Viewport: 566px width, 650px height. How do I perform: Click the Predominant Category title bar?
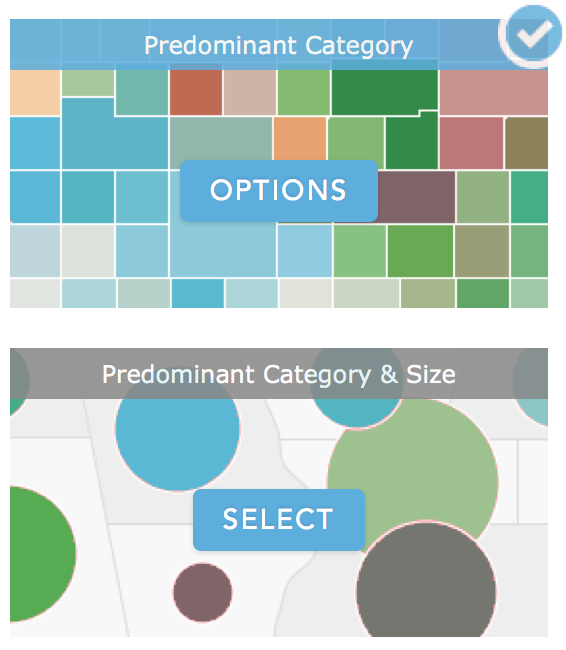[279, 44]
